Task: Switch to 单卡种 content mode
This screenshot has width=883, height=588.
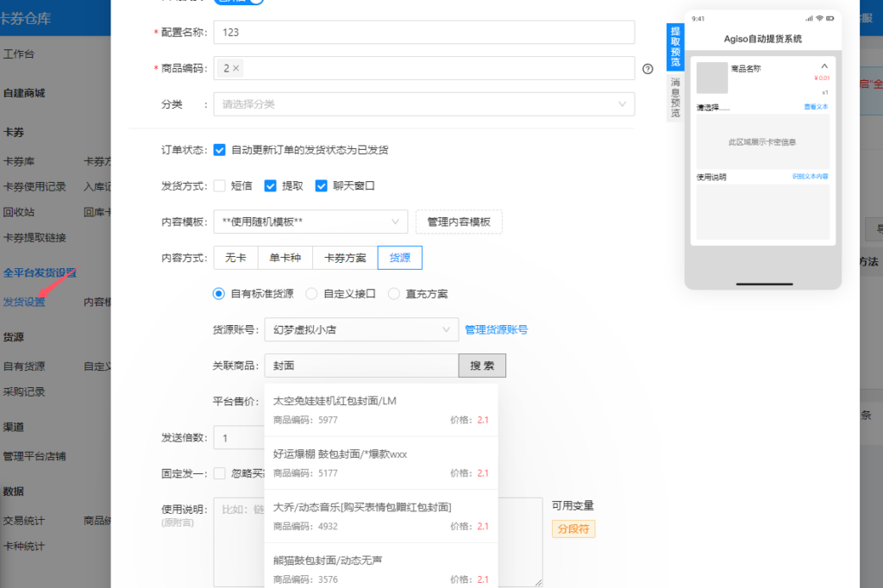Action: click(x=285, y=258)
